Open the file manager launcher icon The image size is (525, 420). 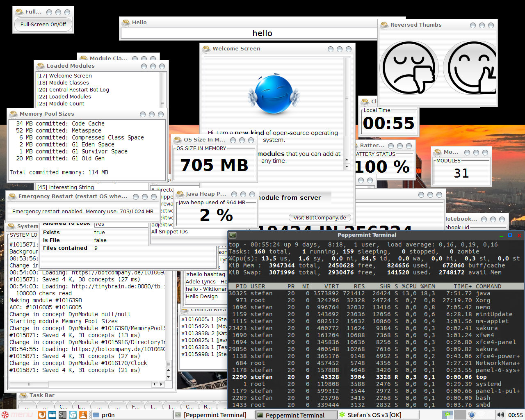pos(52,415)
